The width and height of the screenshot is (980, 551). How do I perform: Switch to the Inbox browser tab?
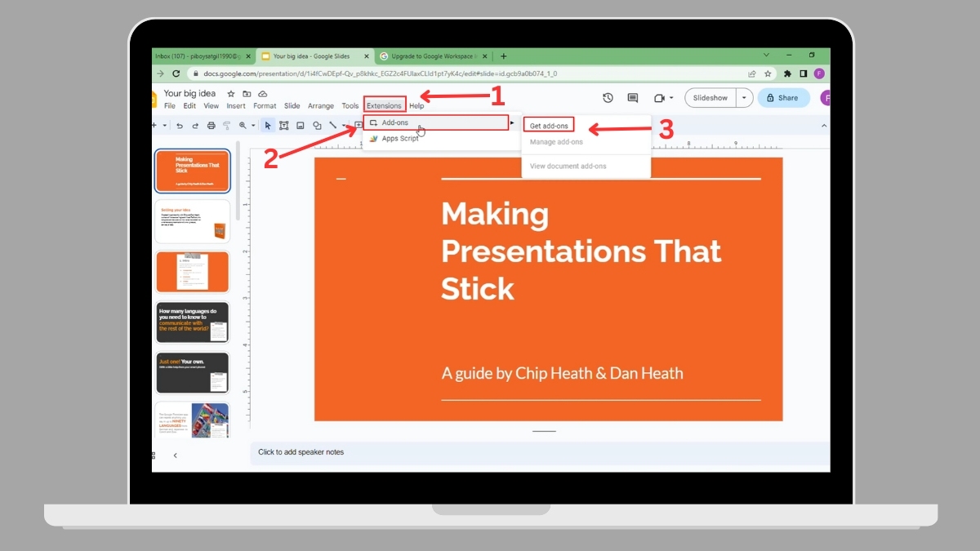(x=200, y=56)
